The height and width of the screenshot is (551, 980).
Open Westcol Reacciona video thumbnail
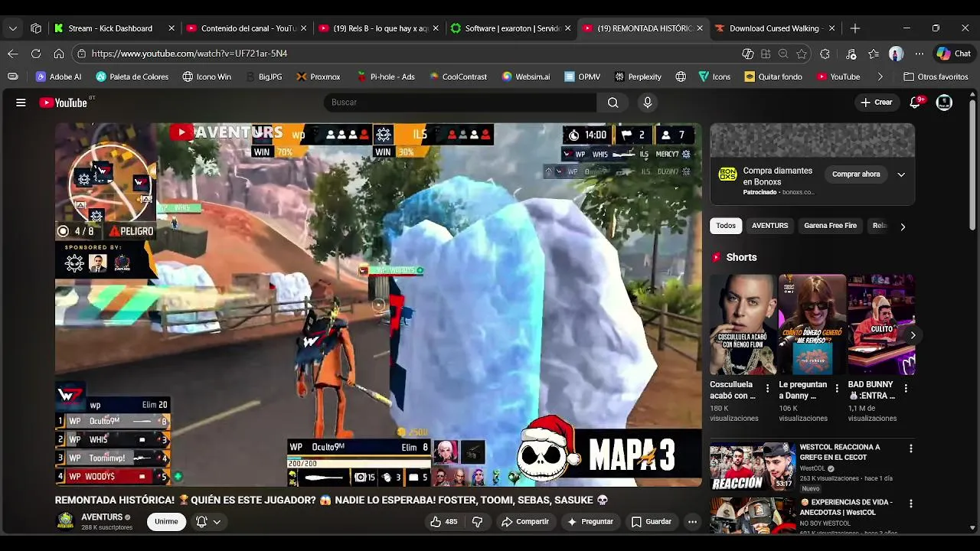[753, 466]
